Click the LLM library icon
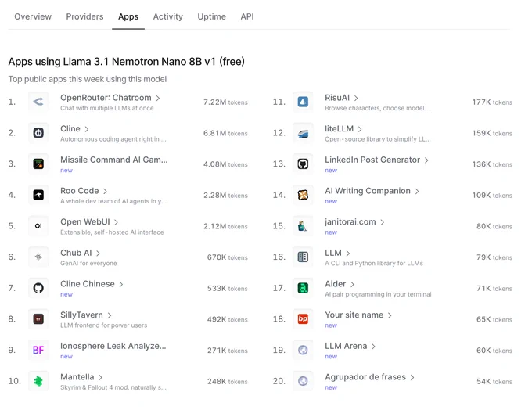This screenshot has height=410, width=532. pos(303,257)
